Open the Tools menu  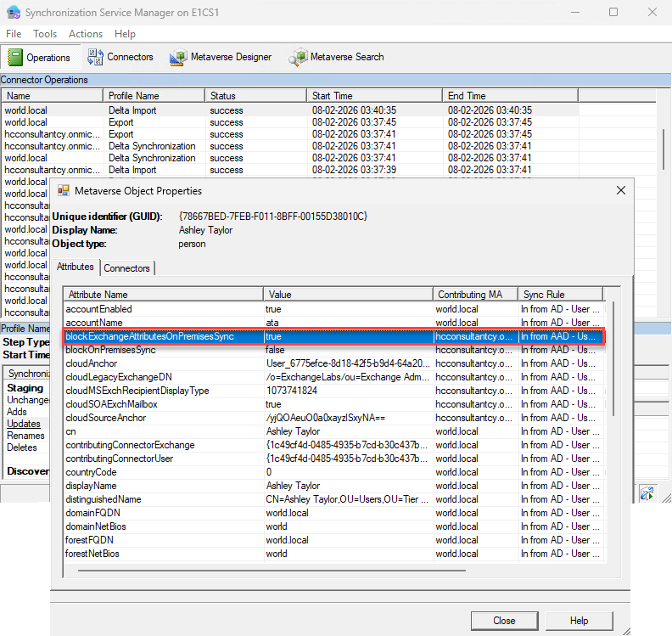tap(45, 34)
